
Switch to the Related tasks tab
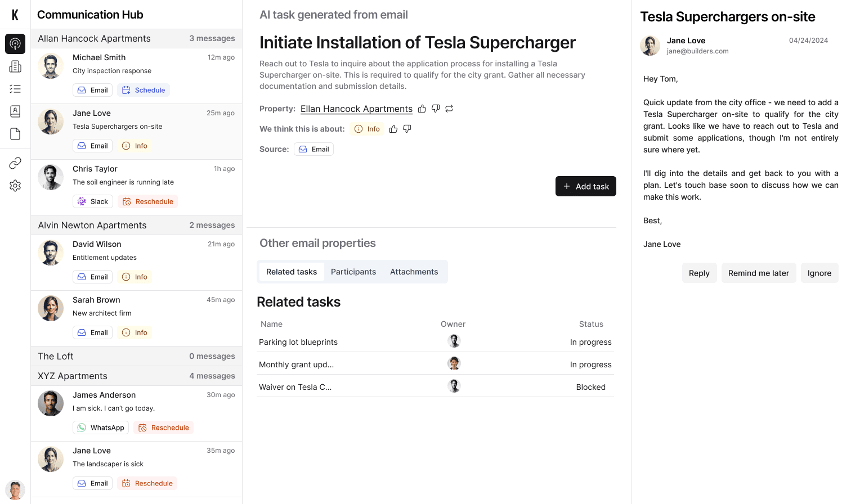click(292, 272)
